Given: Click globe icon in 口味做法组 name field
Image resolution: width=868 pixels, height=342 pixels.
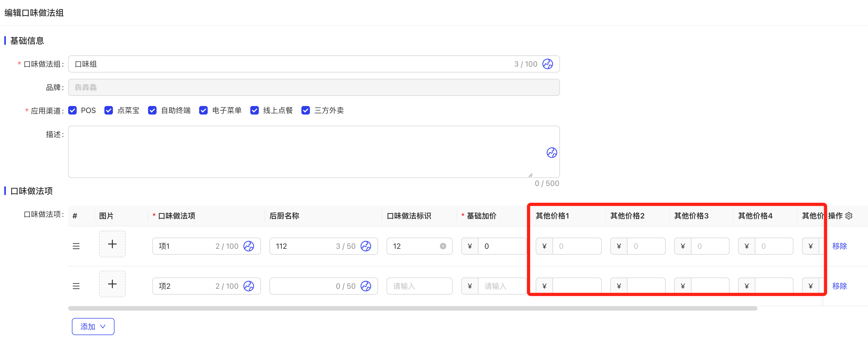Looking at the screenshot, I should click(547, 64).
